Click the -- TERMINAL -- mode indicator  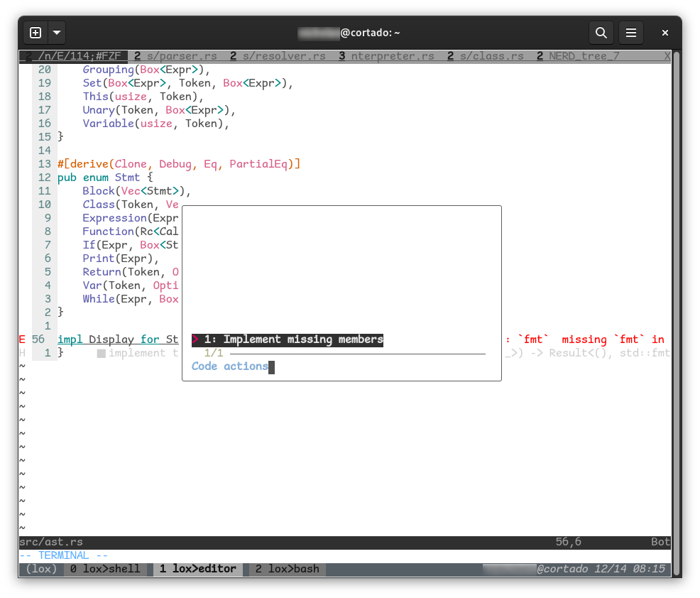click(63, 555)
